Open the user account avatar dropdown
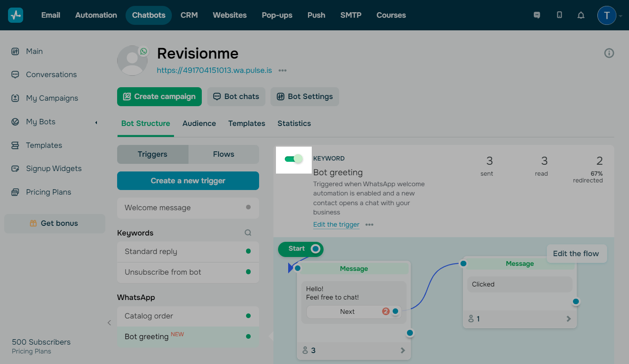Viewport: 629px width, 364px height. pos(607,16)
